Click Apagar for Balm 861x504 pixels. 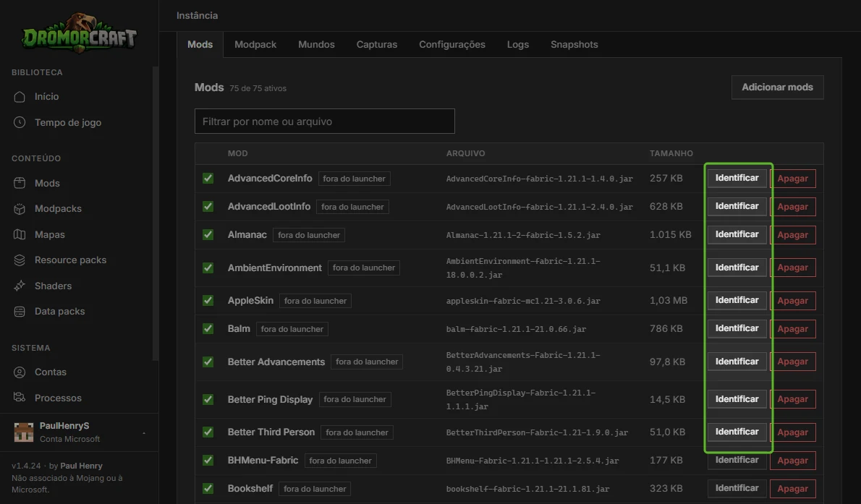point(793,329)
